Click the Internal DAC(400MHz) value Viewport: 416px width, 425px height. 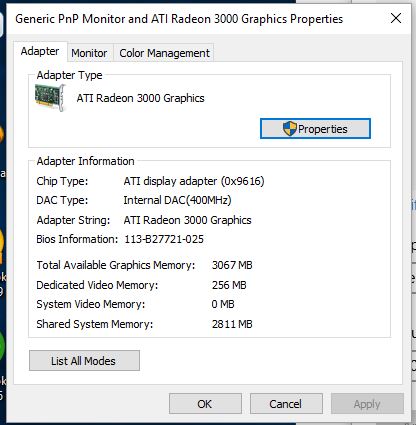click(177, 200)
